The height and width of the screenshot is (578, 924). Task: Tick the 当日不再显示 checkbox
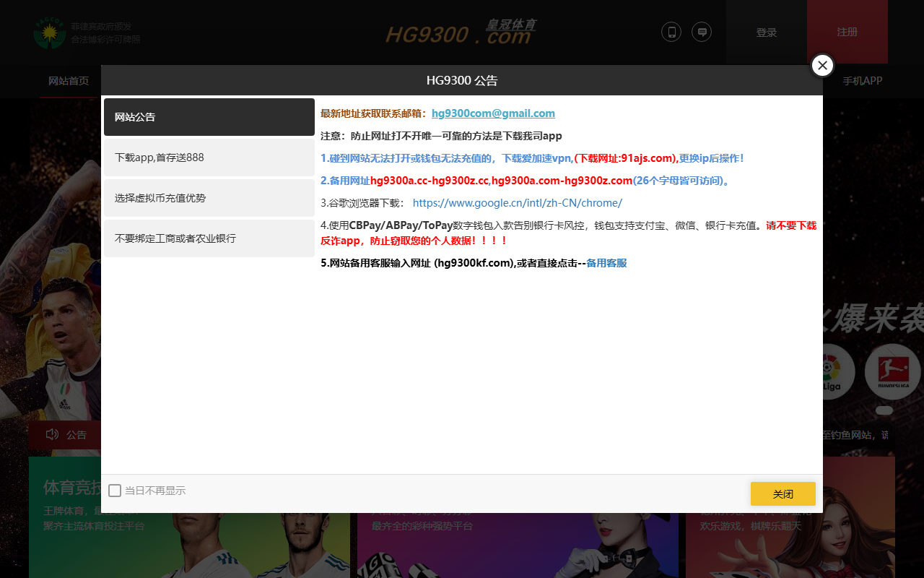coord(115,491)
